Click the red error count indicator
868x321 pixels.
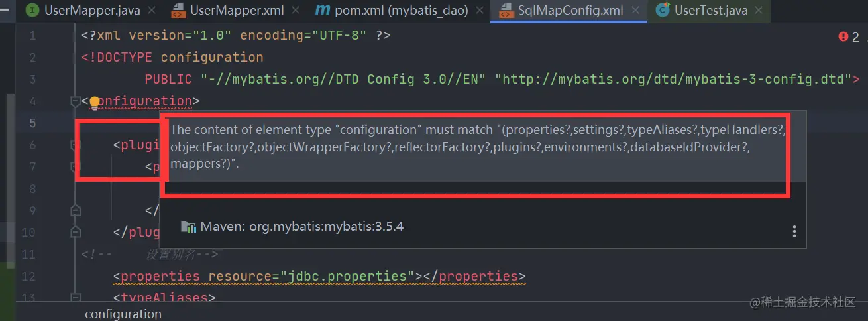[848, 37]
